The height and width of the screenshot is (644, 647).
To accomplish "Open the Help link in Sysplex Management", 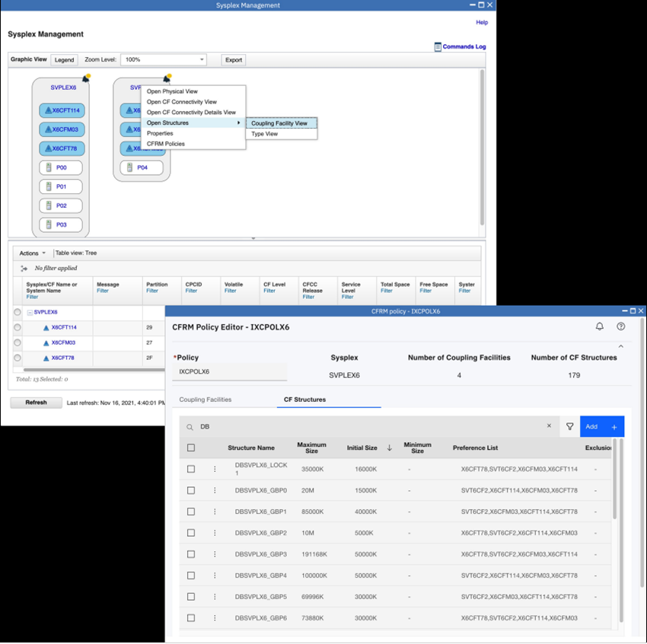I will [482, 22].
